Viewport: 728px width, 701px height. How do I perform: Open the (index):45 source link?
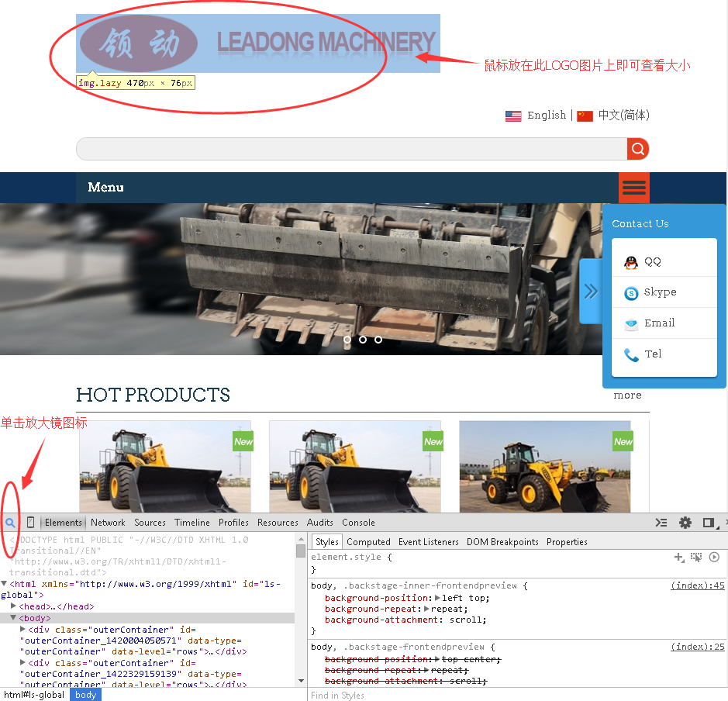pos(697,585)
